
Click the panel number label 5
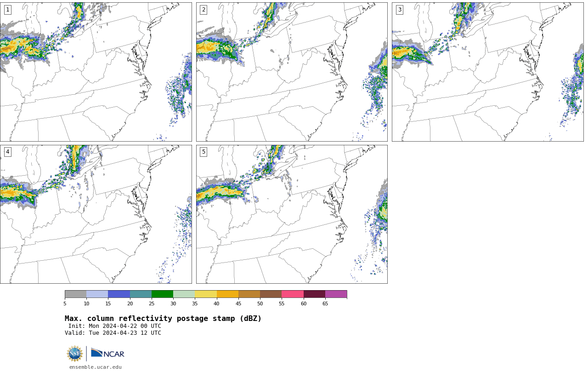click(x=204, y=152)
